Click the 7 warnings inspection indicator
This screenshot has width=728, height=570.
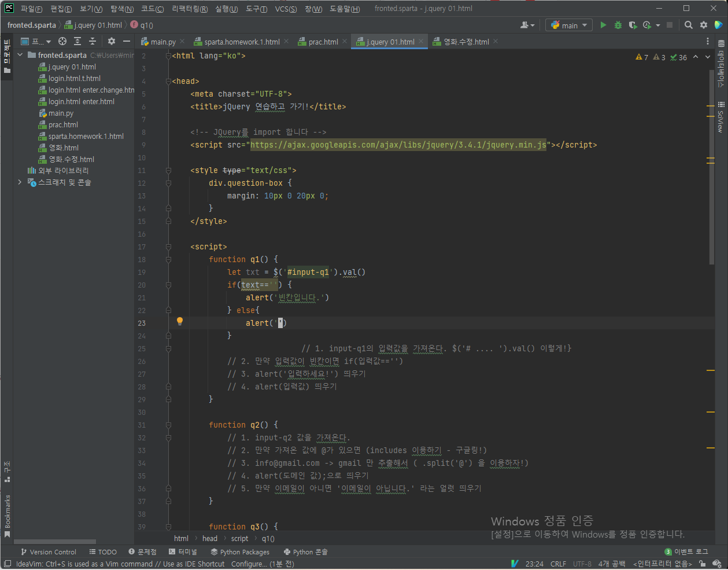(642, 57)
